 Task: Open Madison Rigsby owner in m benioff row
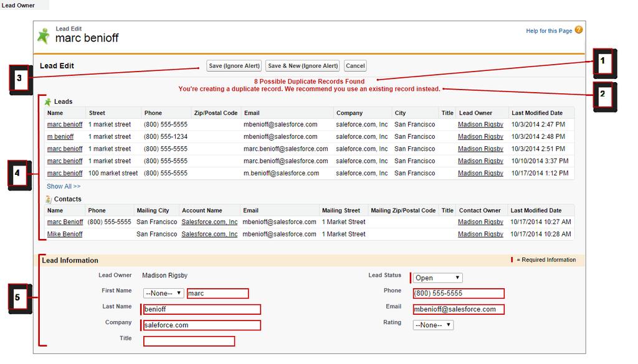[480, 136]
